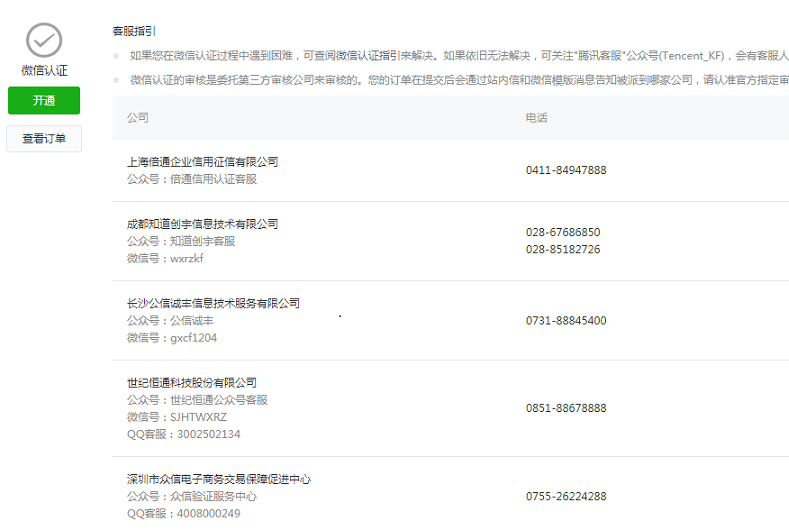Select 长沙公信诚丰信息技术服务有限公司 company name
789x530 pixels.
[213, 303]
